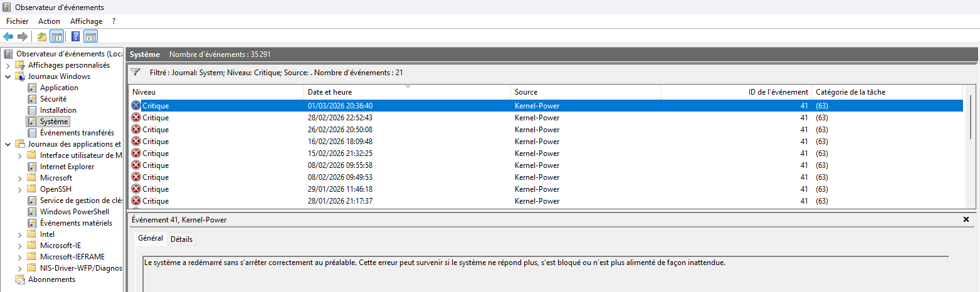980x292 pixels.
Task: Click the filter funnel icon
Action: (135, 72)
